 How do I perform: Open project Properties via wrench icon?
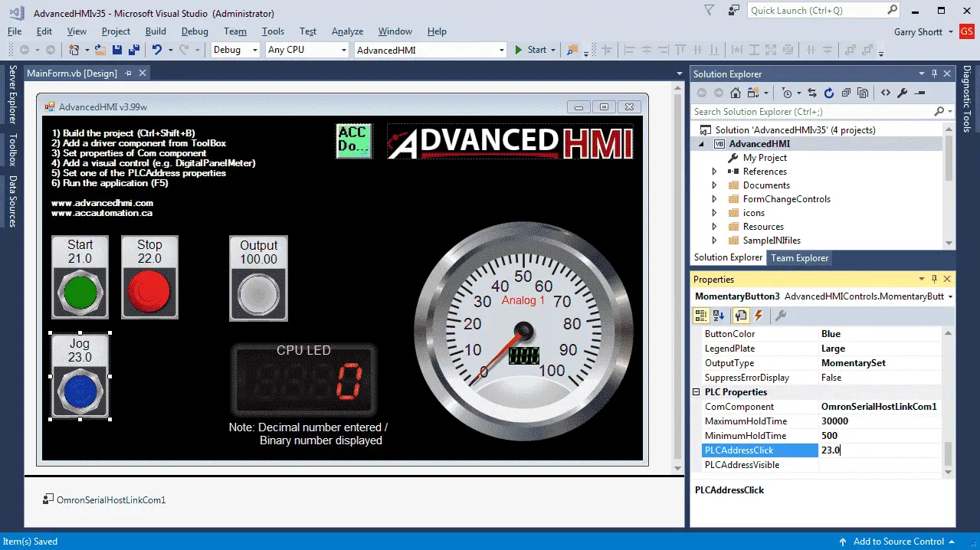point(903,93)
